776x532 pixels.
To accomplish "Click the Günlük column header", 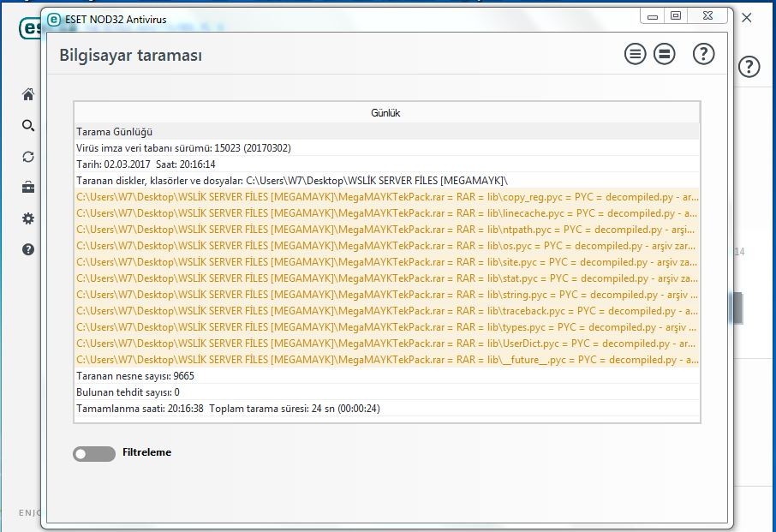I will [387, 113].
